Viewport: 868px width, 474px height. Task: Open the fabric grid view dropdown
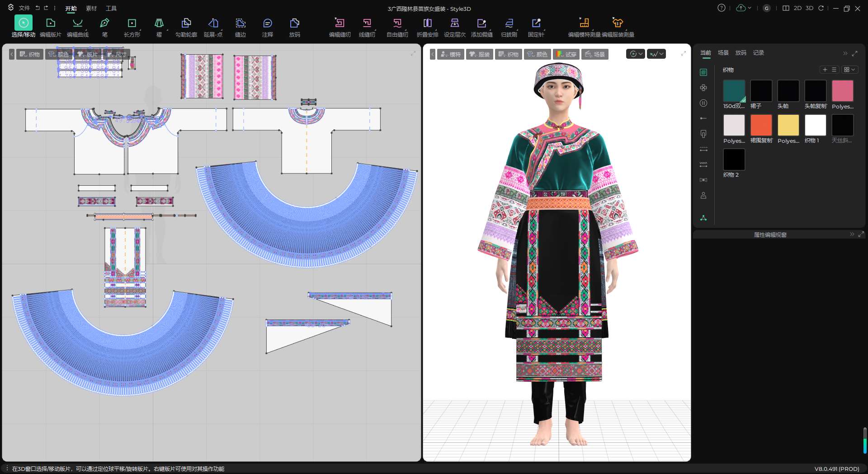(849, 70)
